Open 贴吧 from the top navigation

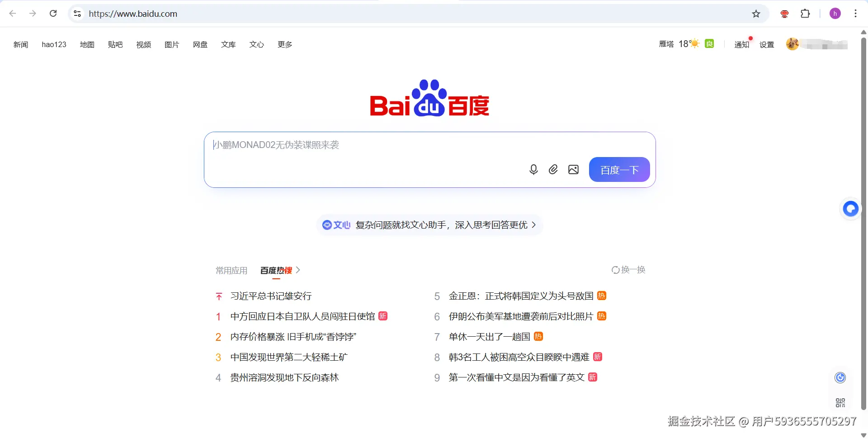115,44
